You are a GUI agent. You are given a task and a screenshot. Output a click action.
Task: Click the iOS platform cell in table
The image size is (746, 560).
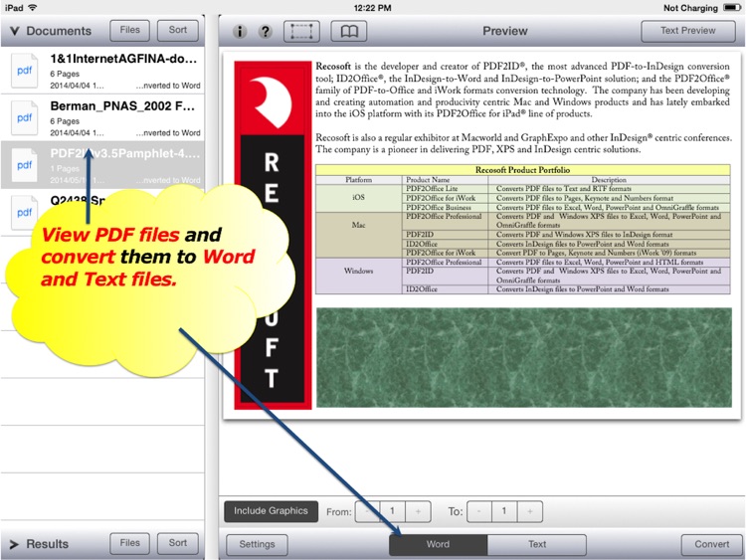(359, 198)
